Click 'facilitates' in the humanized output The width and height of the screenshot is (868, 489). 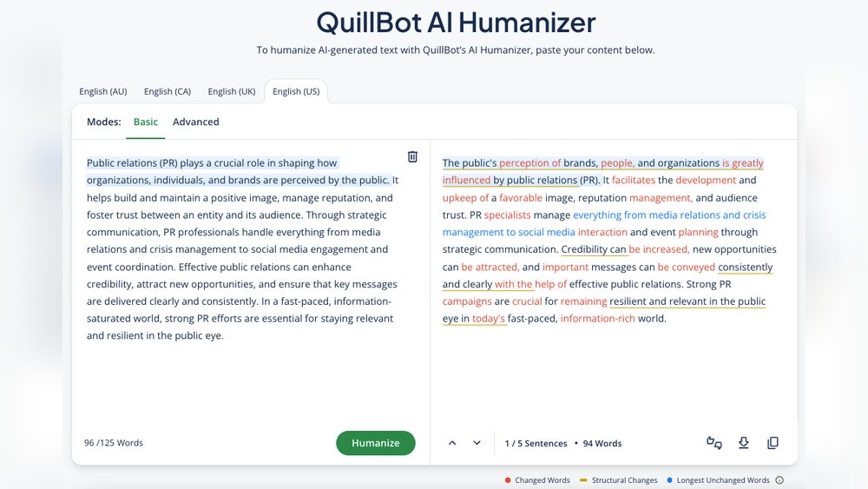[x=634, y=180]
